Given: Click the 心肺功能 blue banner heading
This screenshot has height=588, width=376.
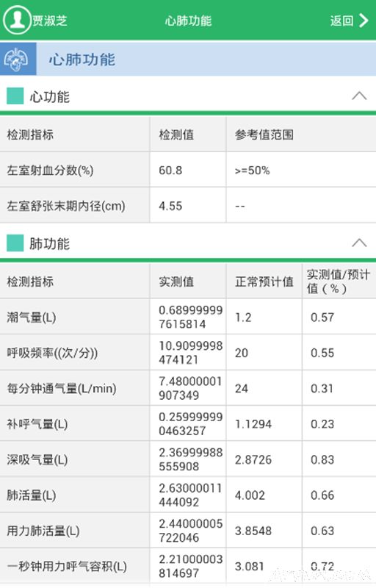Looking at the screenshot, I should pos(82,60).
